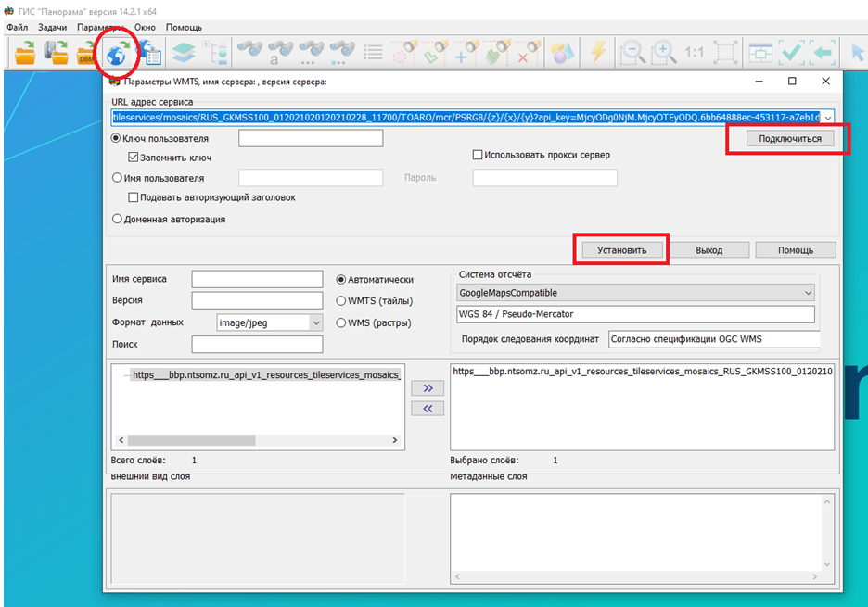Viewport: 868px width, 607px height.
Task: Click the lightning bolt toolbar icon
Action: [x=598, y=53]
